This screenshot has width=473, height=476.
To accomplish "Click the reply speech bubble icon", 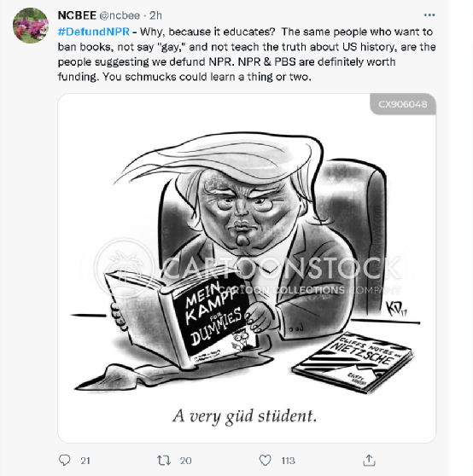I will click(x=64, y=460).
